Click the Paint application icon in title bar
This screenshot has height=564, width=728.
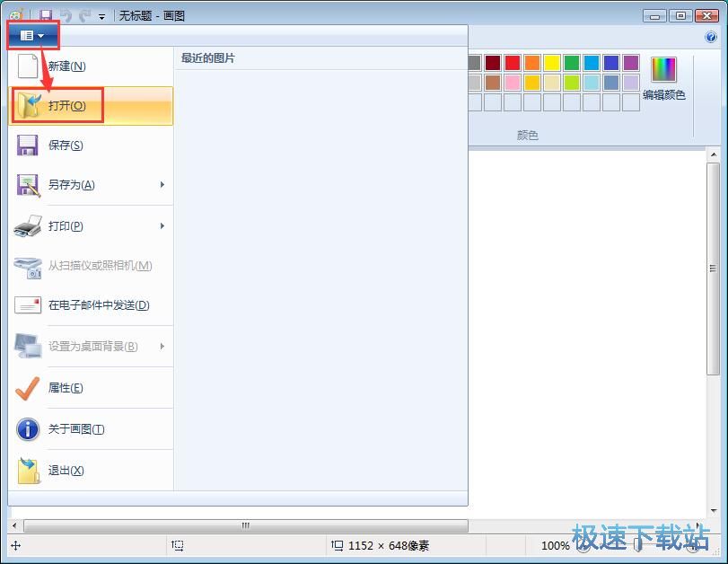coord(16,15)
